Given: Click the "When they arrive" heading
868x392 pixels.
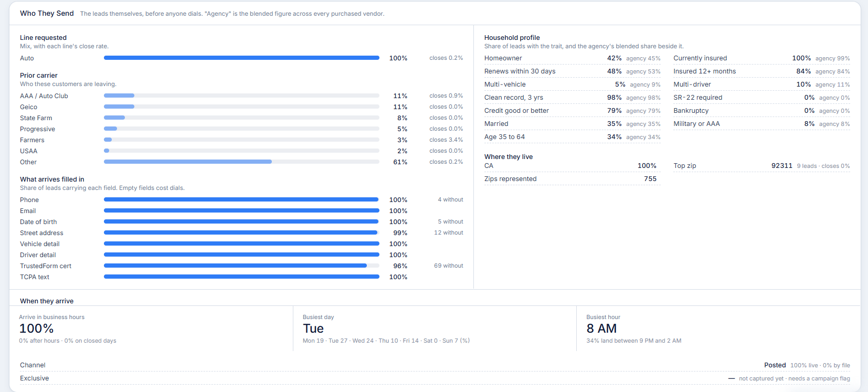Looking at the screenshot, I should coord(47,301).
